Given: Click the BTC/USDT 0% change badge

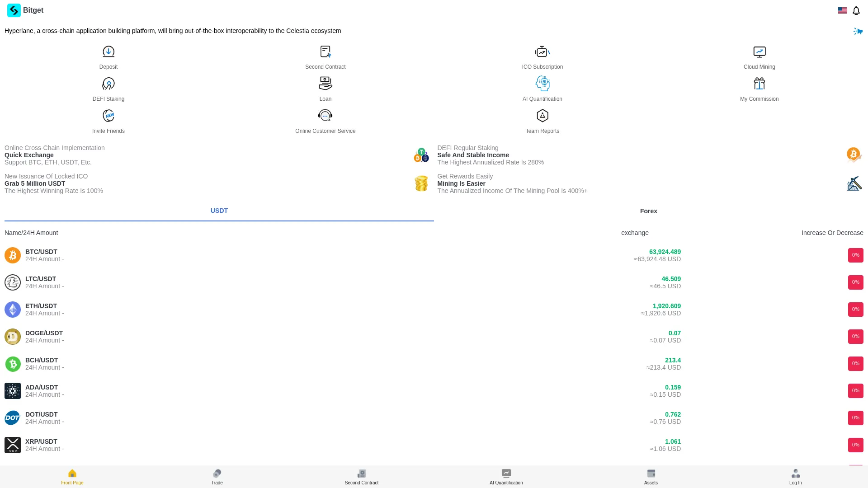Looking at the screenshot, I should coord(856,255).
